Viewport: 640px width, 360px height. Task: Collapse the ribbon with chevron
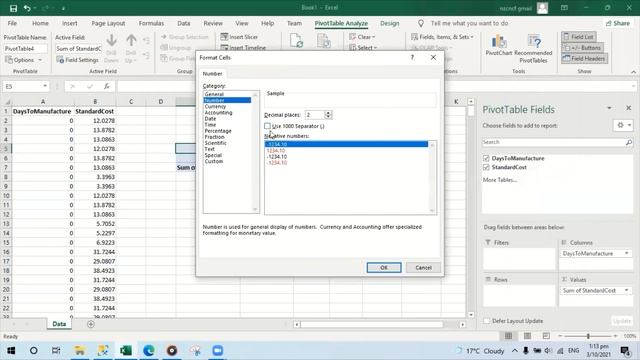click(x=633, y=72)
